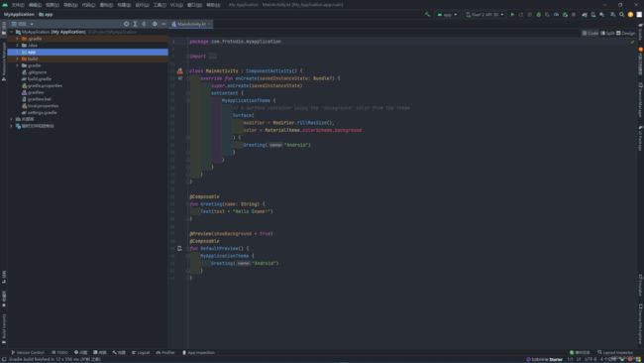644x363 pixels.
Task: Click the red class gutter icon beside MainActivity
Action: [x=180, y=71]
